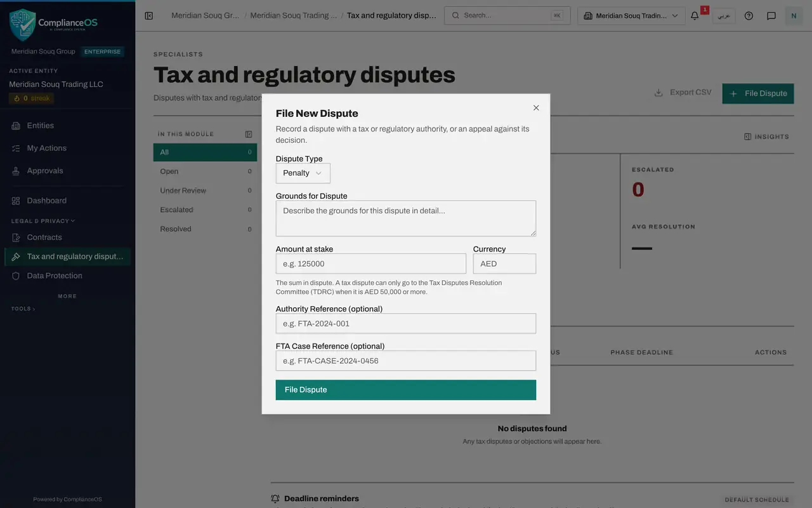Image resolution: width=812 pixels, height=508 pixels.
Task: Open the Insights panel
Action: click(766, 137)
